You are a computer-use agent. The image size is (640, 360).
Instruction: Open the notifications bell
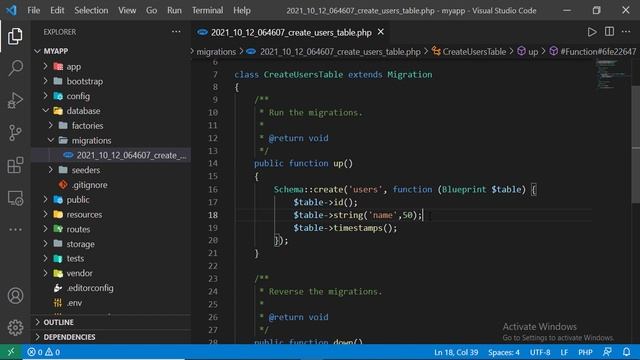click(626, 352)
